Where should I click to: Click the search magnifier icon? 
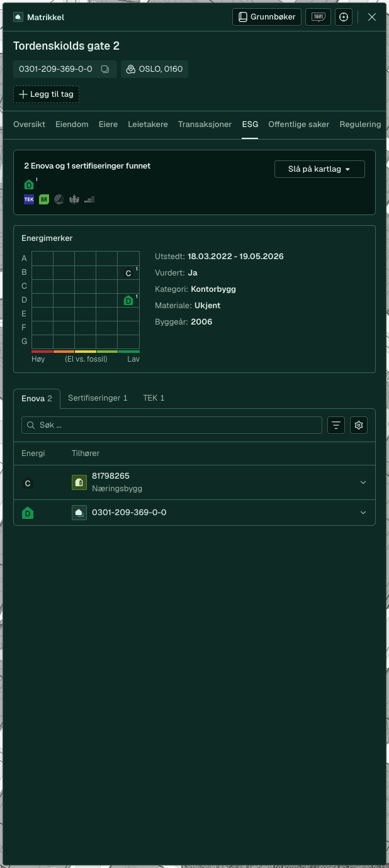coord(31,425)
